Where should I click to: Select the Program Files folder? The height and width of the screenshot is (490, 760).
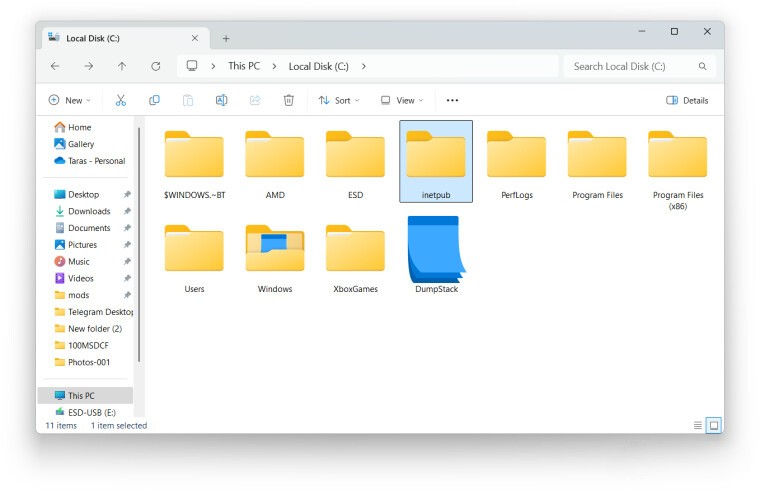pyautogui.click(x=597, y=165)
